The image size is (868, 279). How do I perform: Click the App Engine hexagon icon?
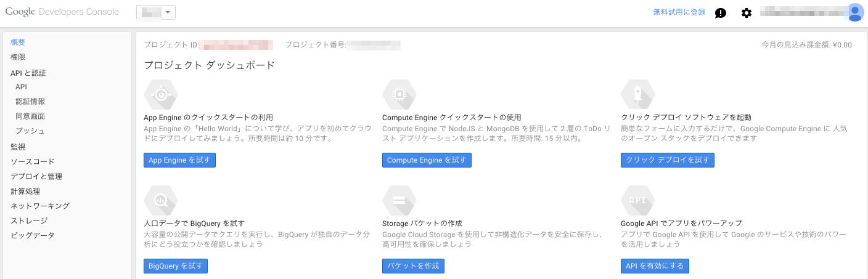pos(161,94)
